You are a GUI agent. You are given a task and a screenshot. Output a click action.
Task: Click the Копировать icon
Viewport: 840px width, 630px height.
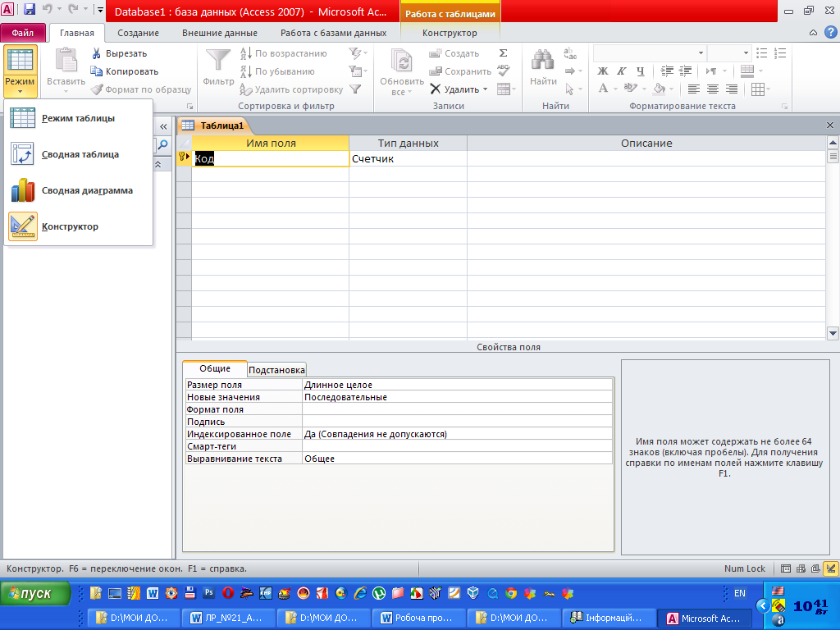click(97, 71)
